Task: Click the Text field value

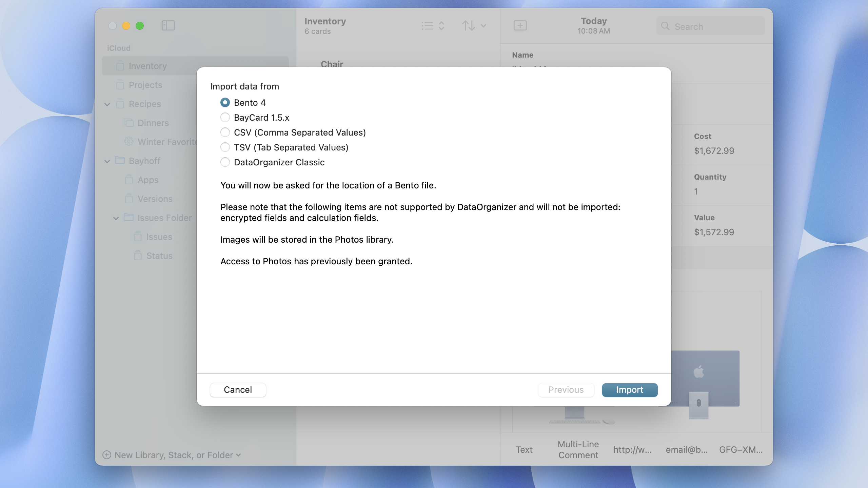Action: coord(524,449)
